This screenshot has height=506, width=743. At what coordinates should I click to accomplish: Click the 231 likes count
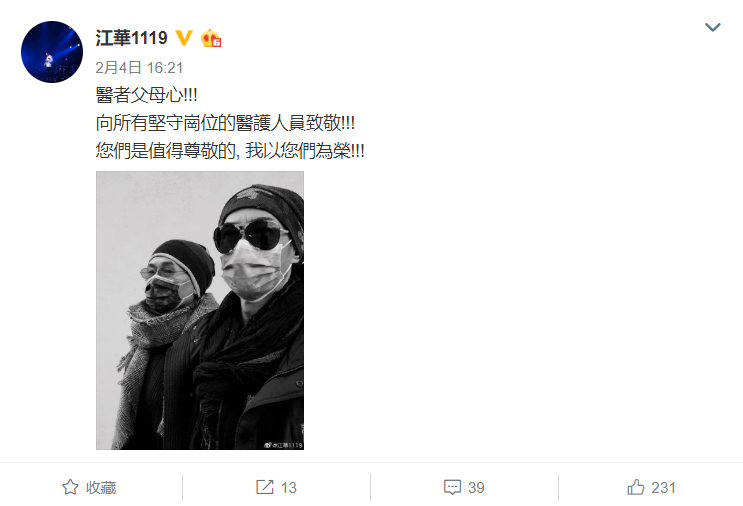click(x=663, y=488)
